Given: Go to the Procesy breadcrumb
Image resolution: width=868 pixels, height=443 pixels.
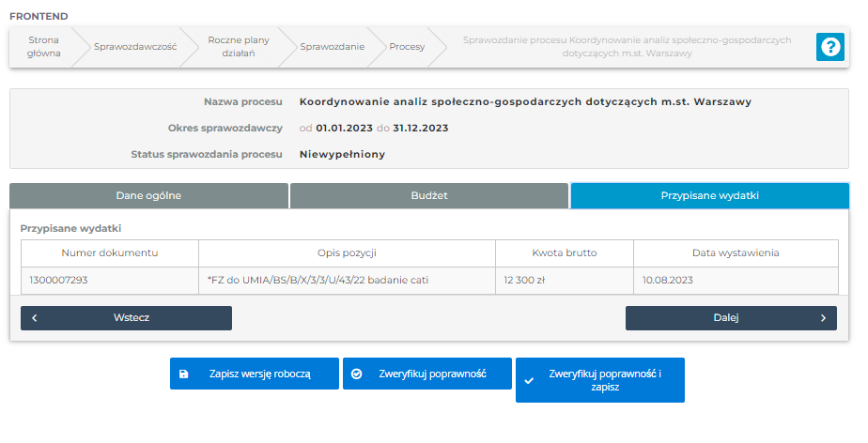Looking at the screenshot, I should (407, 47).
